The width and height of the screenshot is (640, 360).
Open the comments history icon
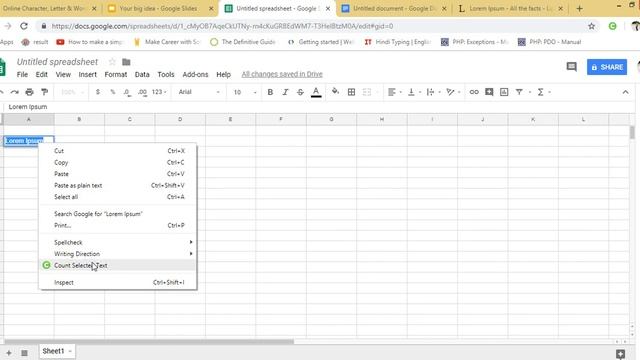[571, 67]
